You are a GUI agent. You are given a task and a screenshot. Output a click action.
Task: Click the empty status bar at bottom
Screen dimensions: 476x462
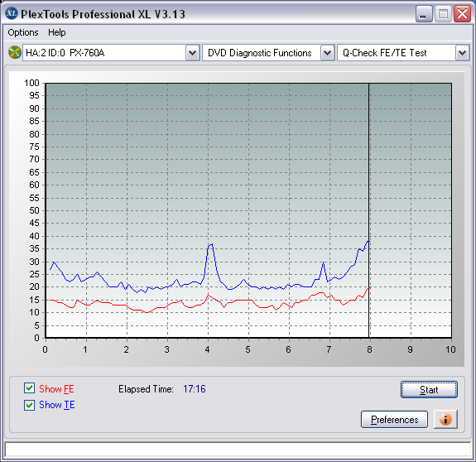point(238,450)
